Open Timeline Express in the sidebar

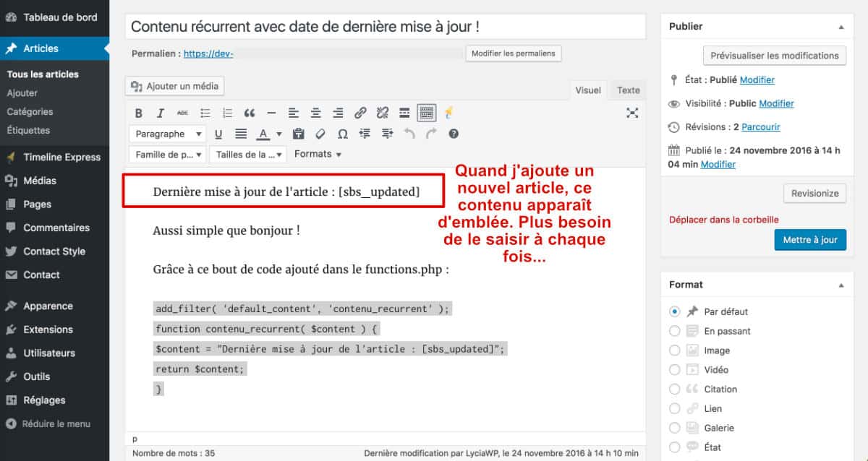tap(61, 157)
